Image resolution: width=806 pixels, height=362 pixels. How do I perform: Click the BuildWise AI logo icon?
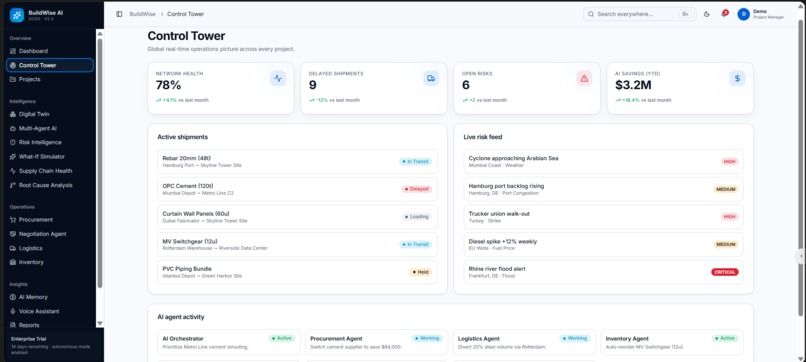16,15
